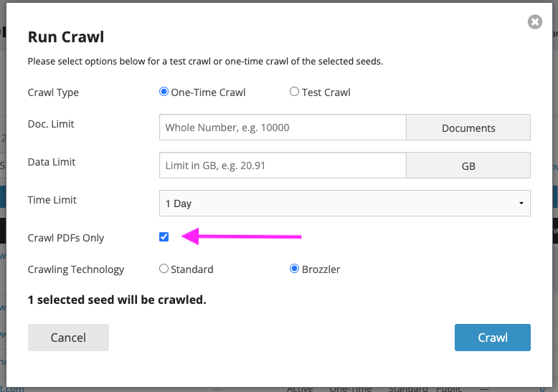Choose Standard crawling technology

tap(164, 269)
